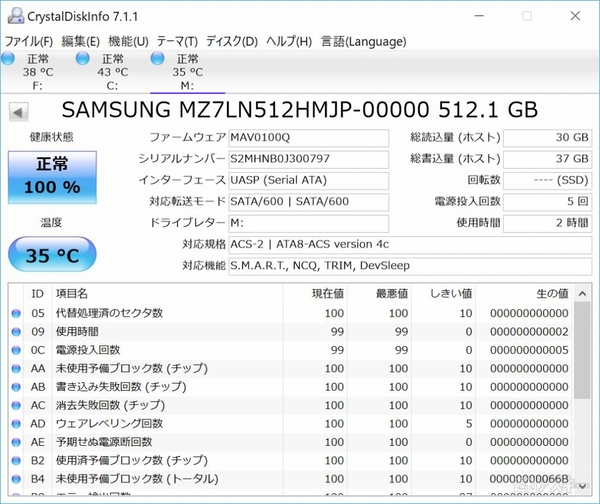Click the blue status circle for drive C:
The width and height of the screenshot is (600, 504).
(x=83, y=59)
